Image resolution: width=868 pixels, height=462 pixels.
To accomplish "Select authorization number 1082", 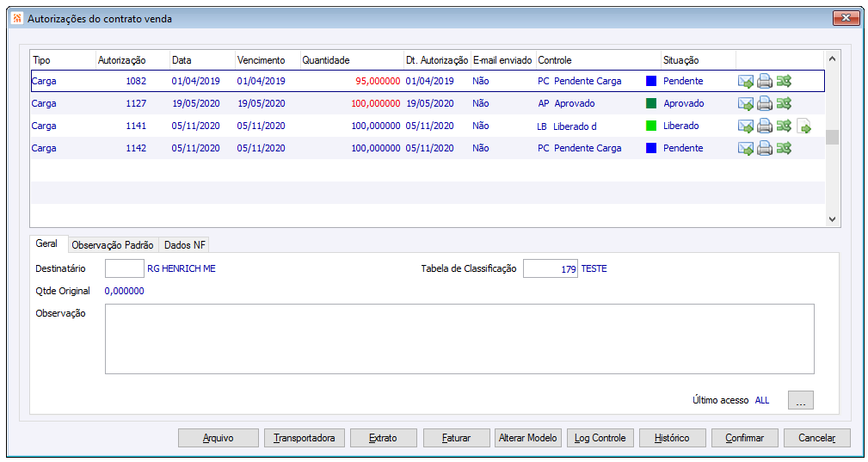I will (x=136, y=81).
